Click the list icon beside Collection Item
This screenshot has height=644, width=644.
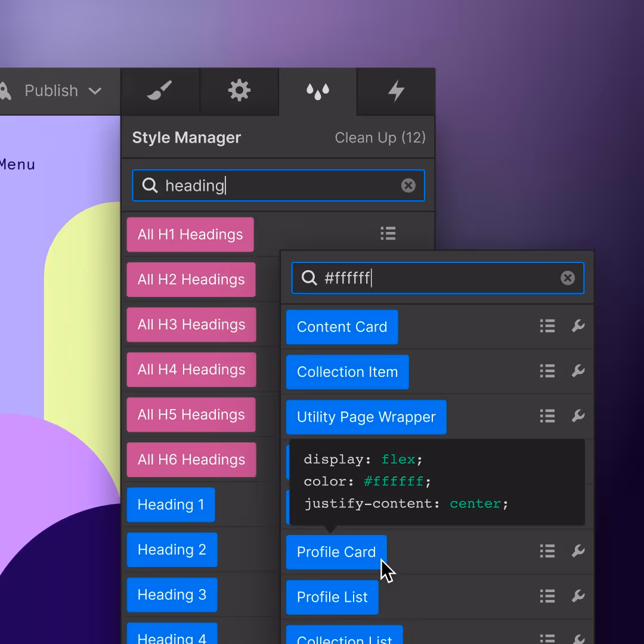coord(547,371)
